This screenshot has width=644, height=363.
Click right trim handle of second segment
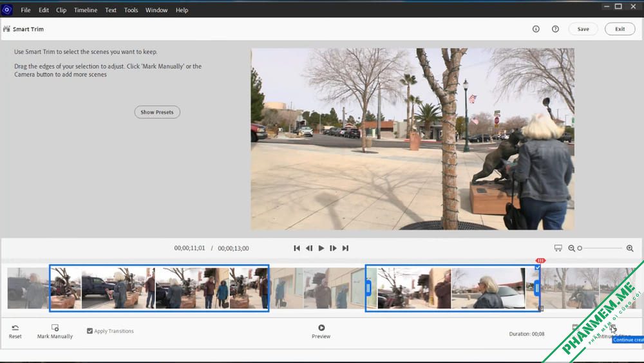click(x=537, y=288)
